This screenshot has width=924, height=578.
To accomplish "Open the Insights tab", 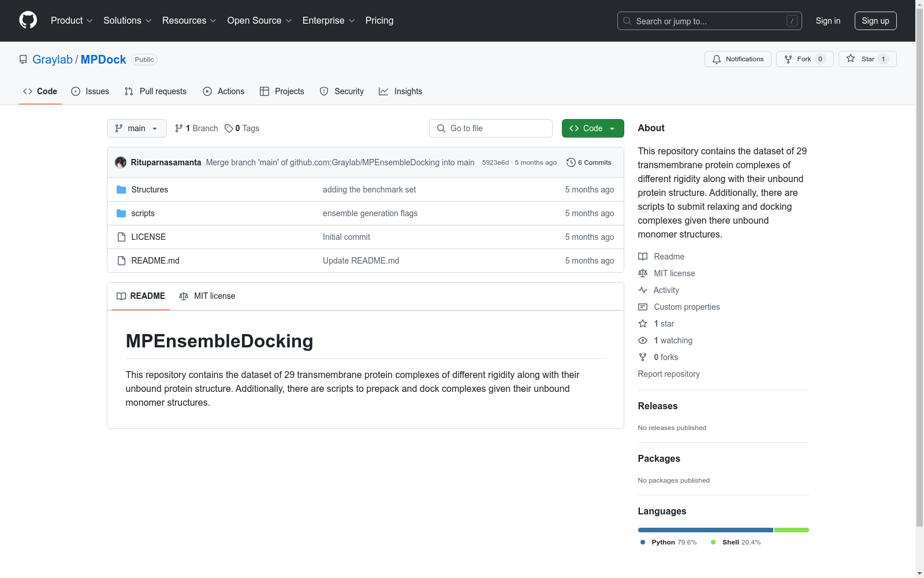I will tap(401, 91).
